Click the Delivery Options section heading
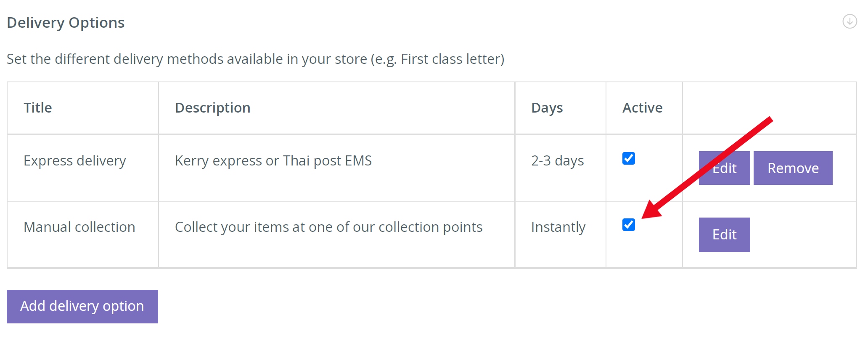This screenshot has width=868, height=357. [x=66, y=23]
